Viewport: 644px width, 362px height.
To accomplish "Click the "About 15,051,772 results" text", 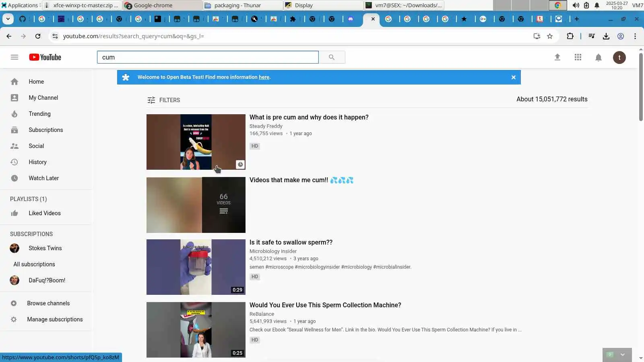I will click(552, 99).
